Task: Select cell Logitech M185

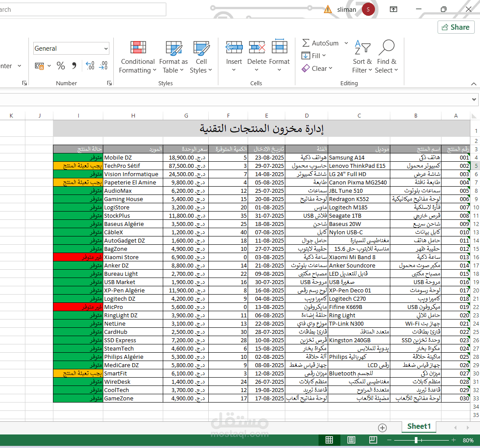Action: (359, 207)
